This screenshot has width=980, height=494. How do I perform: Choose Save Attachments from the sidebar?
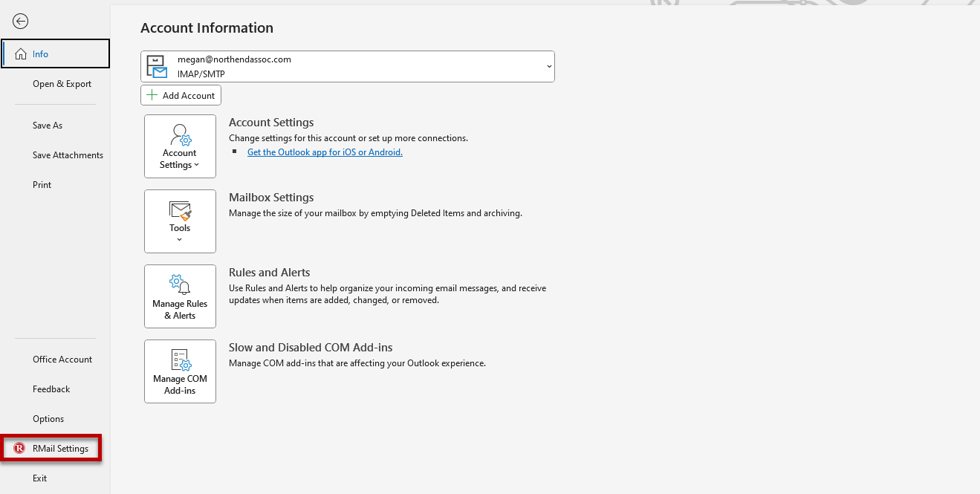pyautogui.click(x=68, y=155)
